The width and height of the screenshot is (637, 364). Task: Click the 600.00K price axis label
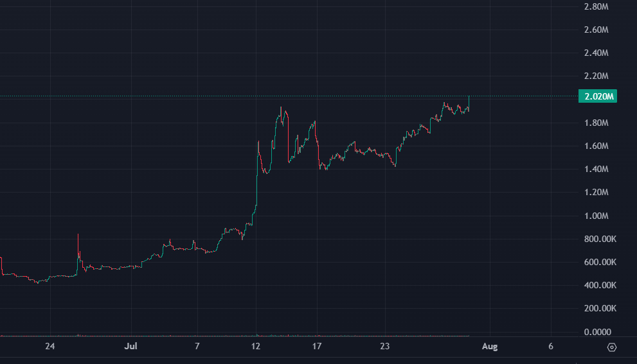pyautogui.click(x=600, y=262)
